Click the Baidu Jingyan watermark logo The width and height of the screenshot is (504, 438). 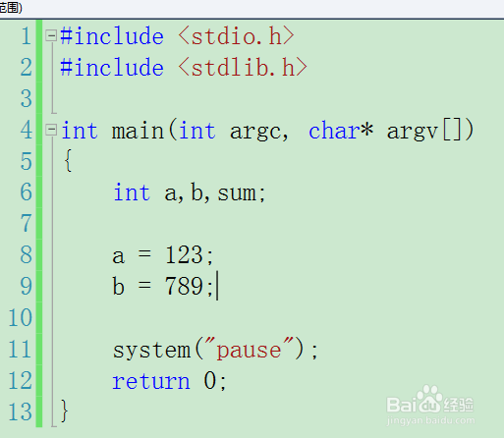click(430, 405)
